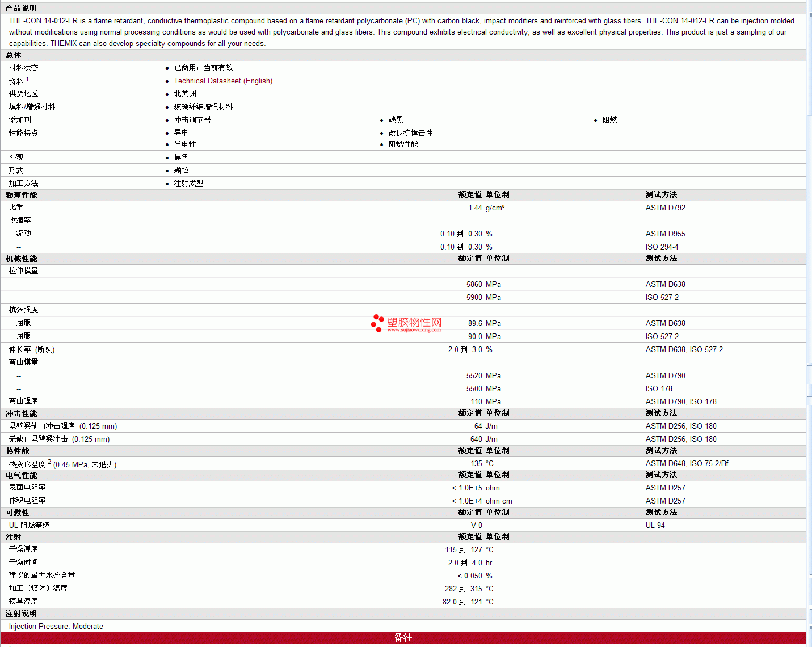Click the UL 阻燃等级 row label
Viewport: 812px width, 647px height.
[x=29, y=525]
